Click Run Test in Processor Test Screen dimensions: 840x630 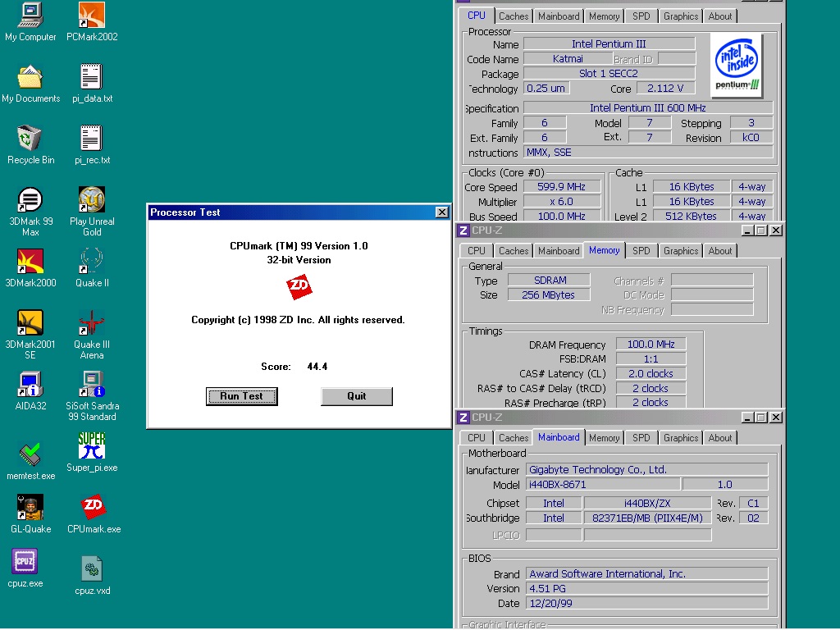(x=242, y=396)
